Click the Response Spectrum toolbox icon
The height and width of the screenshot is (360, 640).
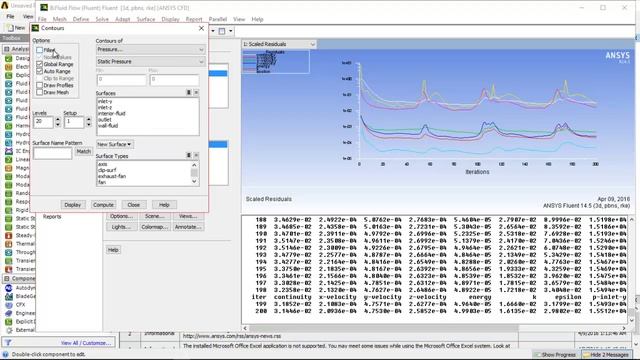[x=8, y=202]
